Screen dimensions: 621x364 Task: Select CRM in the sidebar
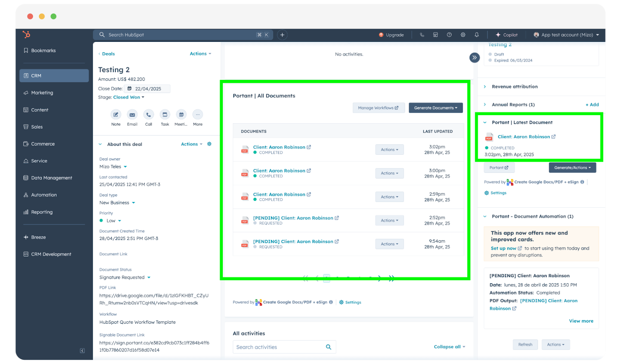(54, 76)
